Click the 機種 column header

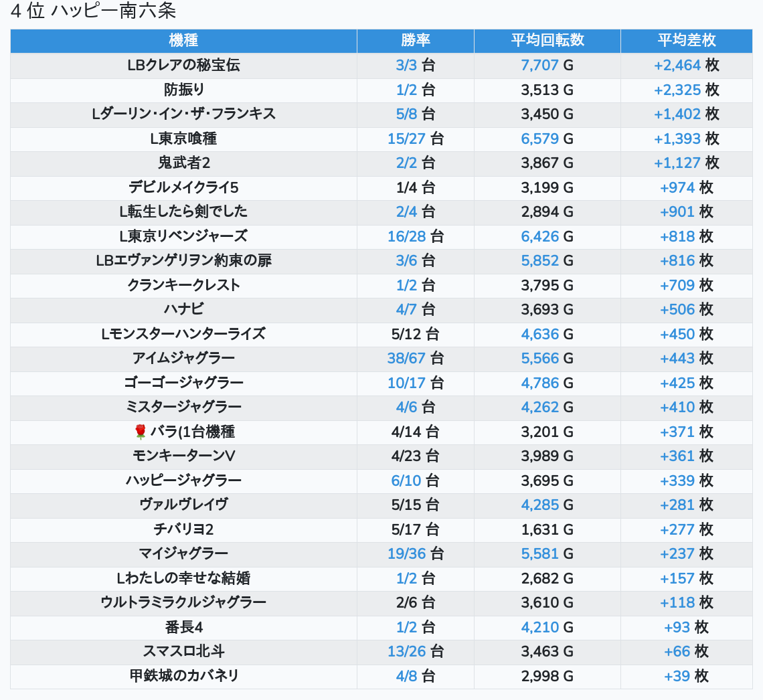tap(183, 40)
